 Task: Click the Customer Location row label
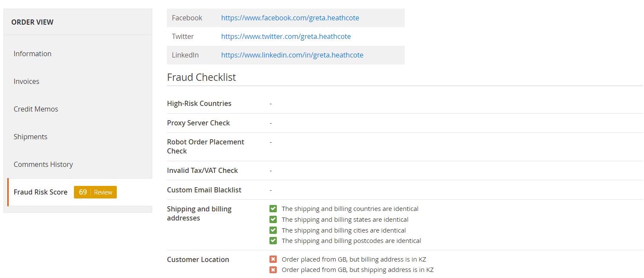click(198, 259)
